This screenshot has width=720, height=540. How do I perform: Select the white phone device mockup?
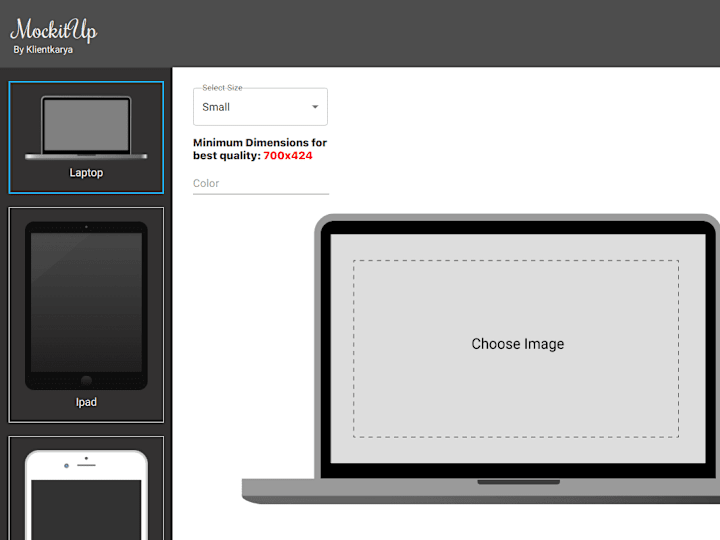coord(86,488)
